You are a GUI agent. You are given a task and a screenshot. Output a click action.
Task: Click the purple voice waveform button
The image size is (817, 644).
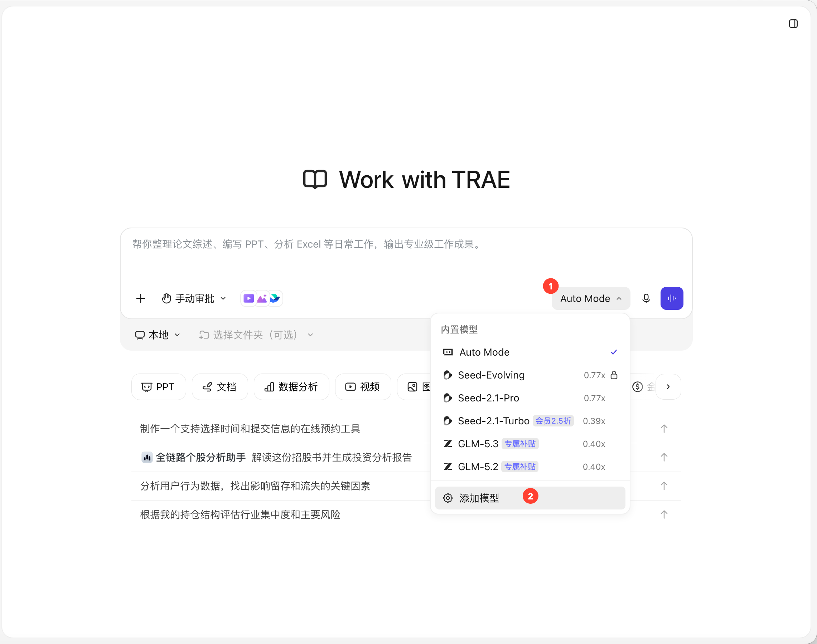coord(672,299)
